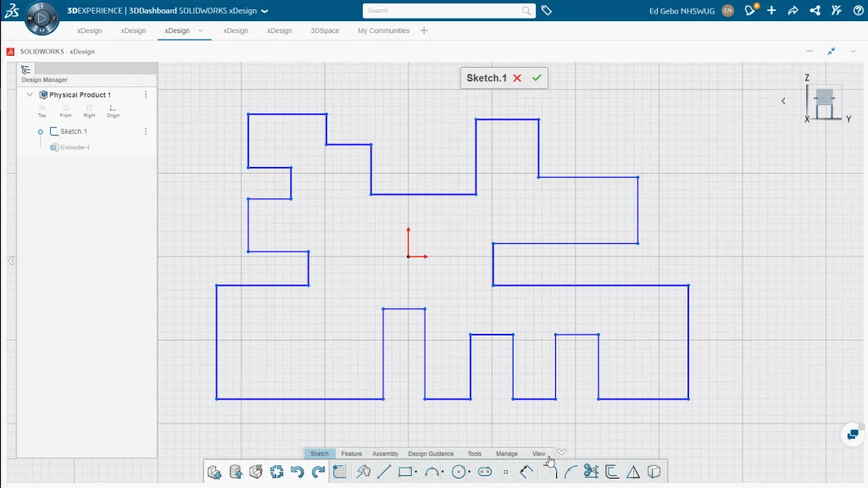
Task: Open the 3DSpace dashboard tab
Action: pyautogui.click(x=325, y=30)
